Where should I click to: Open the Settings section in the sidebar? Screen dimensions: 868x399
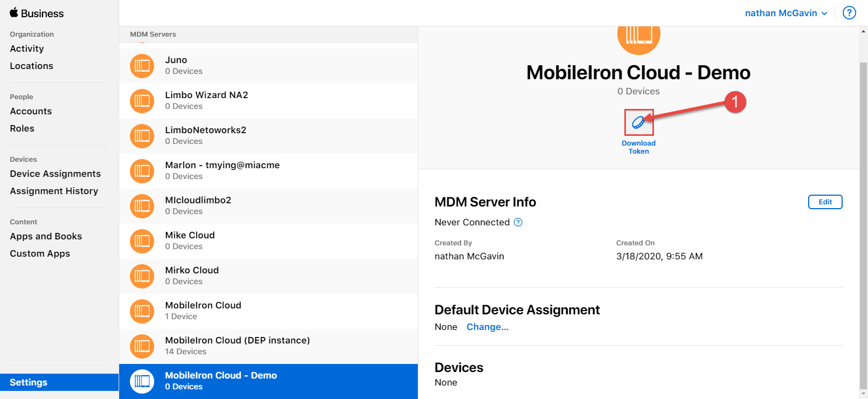click(x=27, y=382)
